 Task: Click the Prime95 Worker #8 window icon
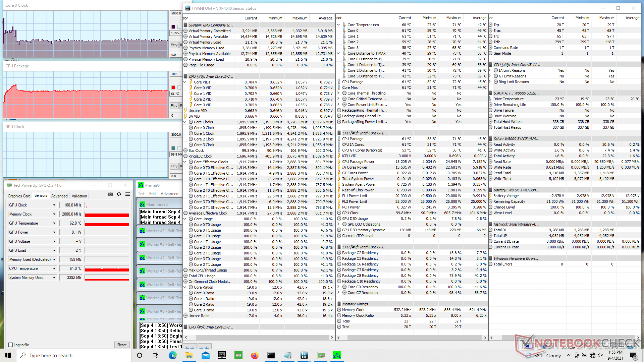142,311
